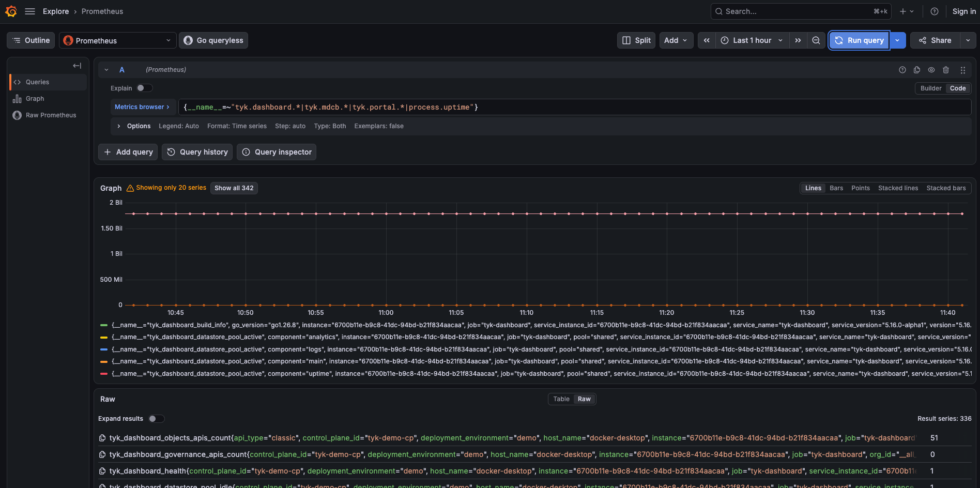The image size is (980, 488).
Task: Open the hamburger navigation menu
Action: click(x=30, y=11)
